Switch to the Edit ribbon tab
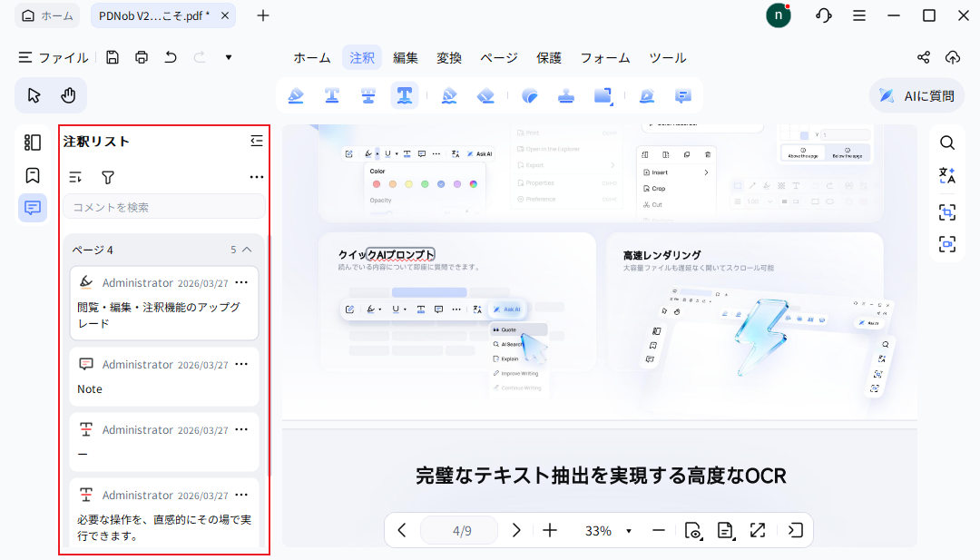The width and height of the screenshot is (980, 560). pyautogui.click(x=406, y=57)
